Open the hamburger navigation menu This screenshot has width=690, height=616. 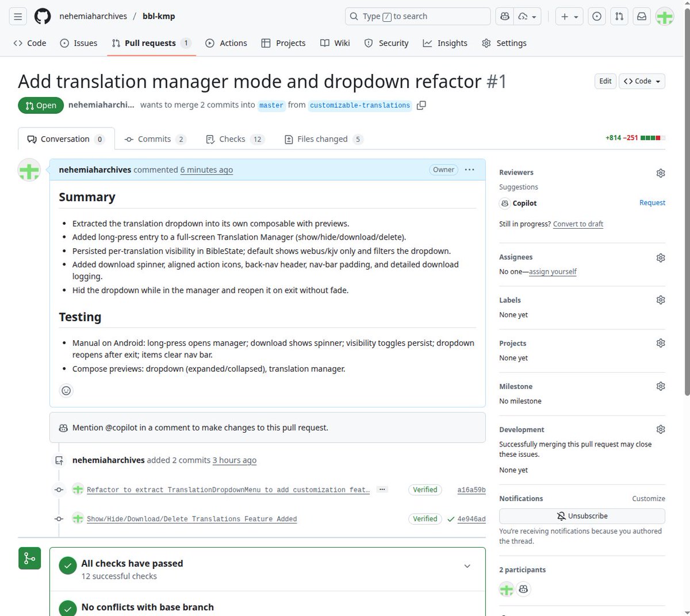click(18, 17)
